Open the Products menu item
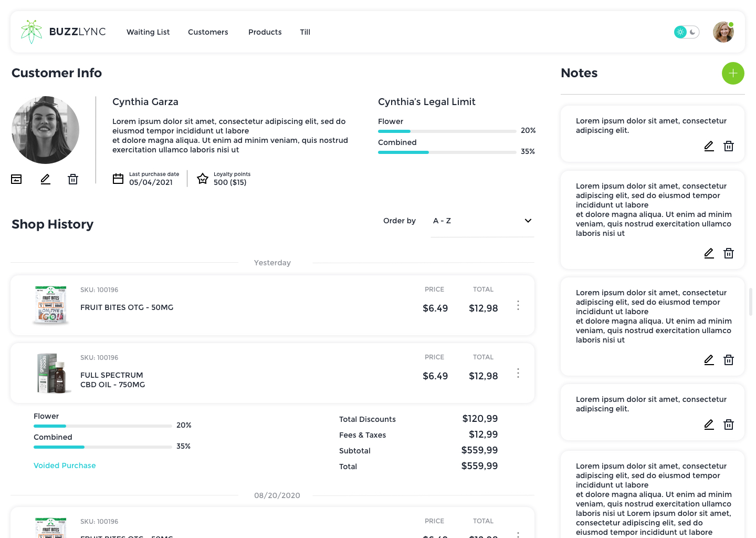 (265, 32)
